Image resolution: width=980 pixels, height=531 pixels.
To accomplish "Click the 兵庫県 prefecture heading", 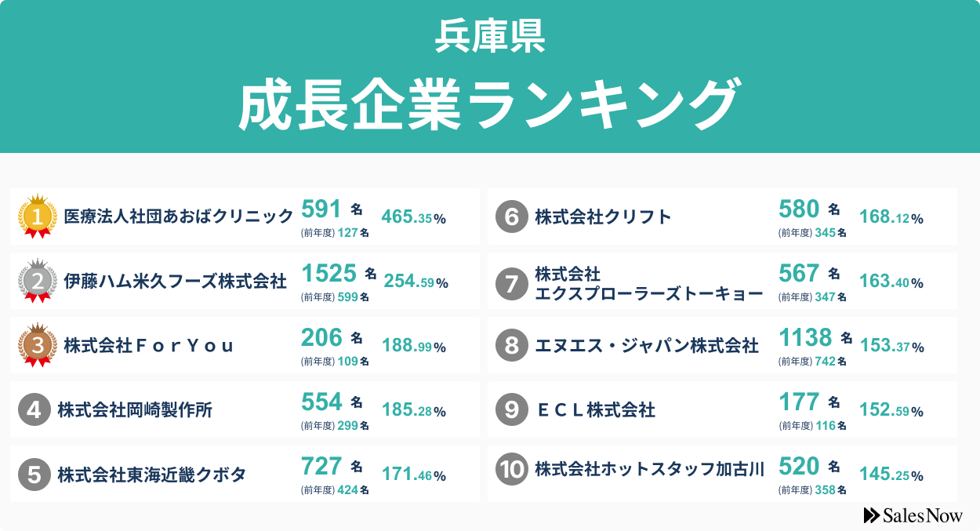I will point(489,35).
